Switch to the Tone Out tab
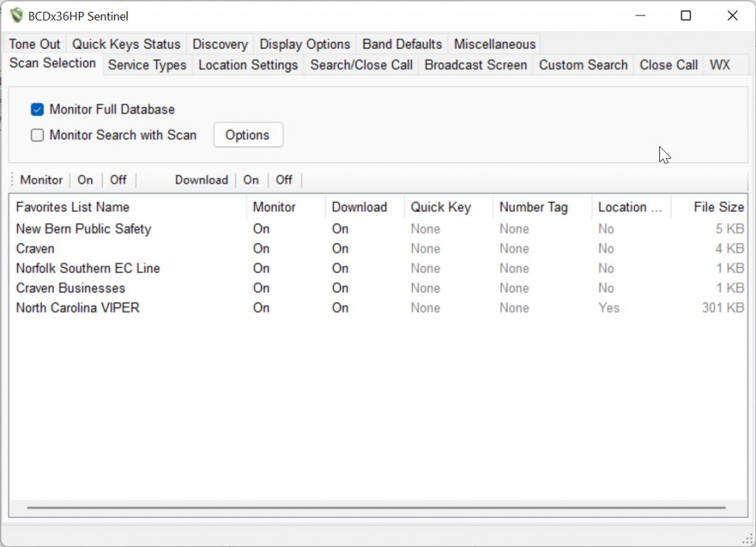Image resolution: width=756 pixels, height=547 pixels. click(x=34, y=44)
